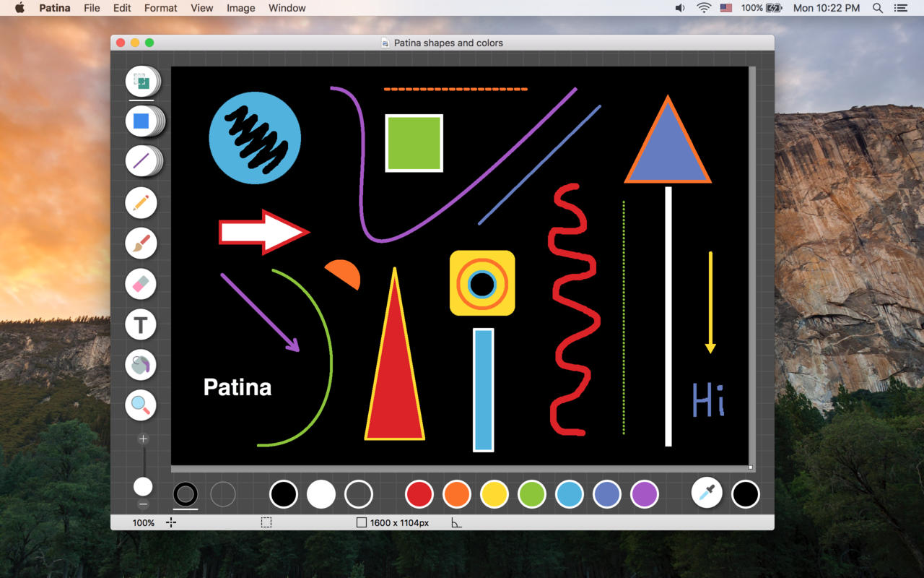Pick the Line drawing tool

click(141, 160)
